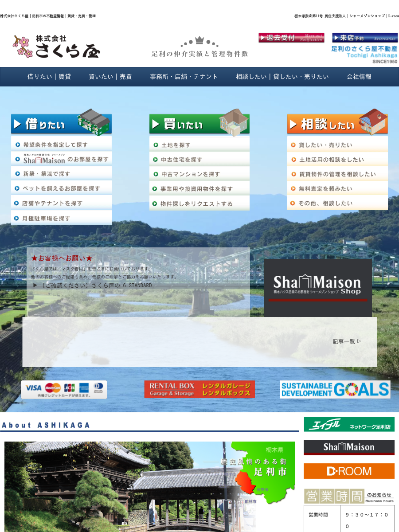Screen dimensions: 399x532
Task: Open the Sustainable Development Goals banner
Action: (335, 389)
